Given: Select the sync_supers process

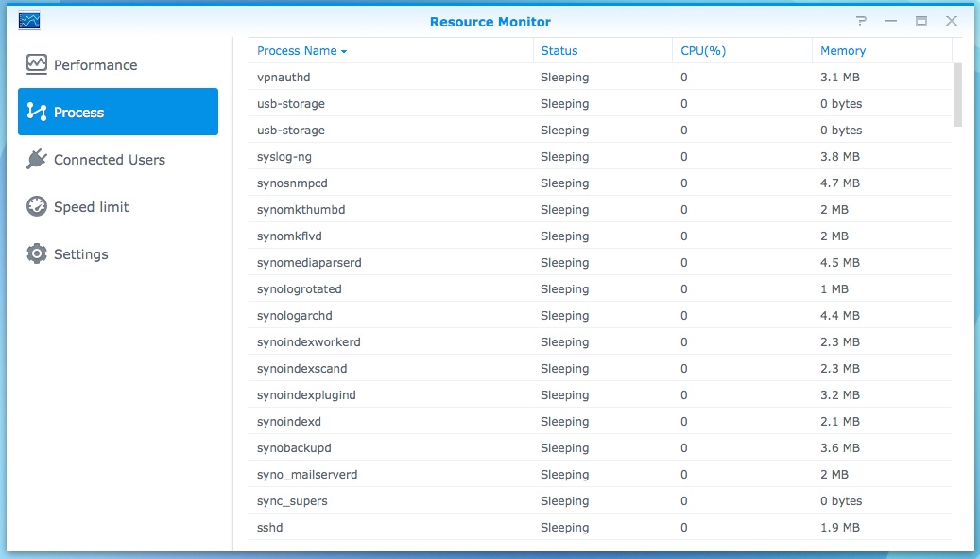Looking at the screenshot, I should click(x=600, y=501).
